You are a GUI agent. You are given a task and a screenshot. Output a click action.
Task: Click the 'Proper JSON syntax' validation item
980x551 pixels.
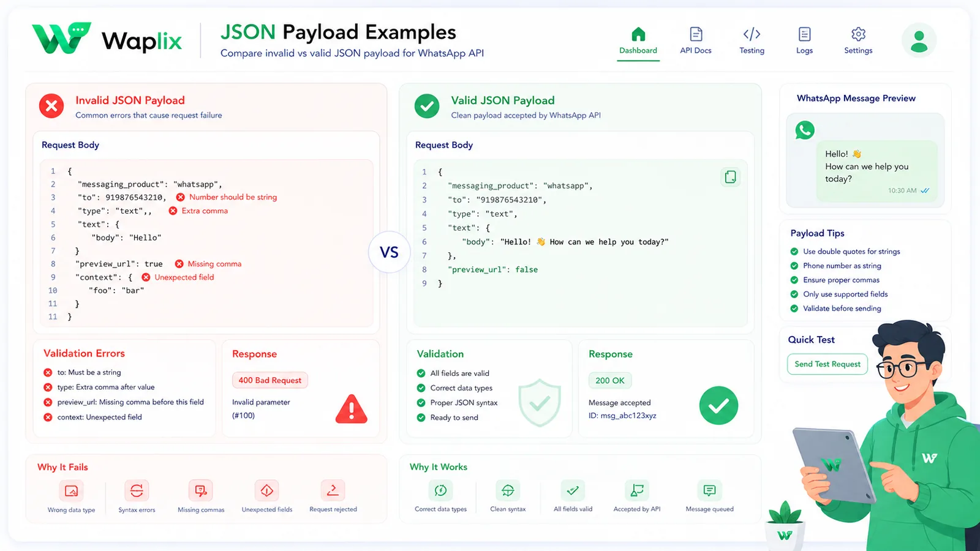457,403
